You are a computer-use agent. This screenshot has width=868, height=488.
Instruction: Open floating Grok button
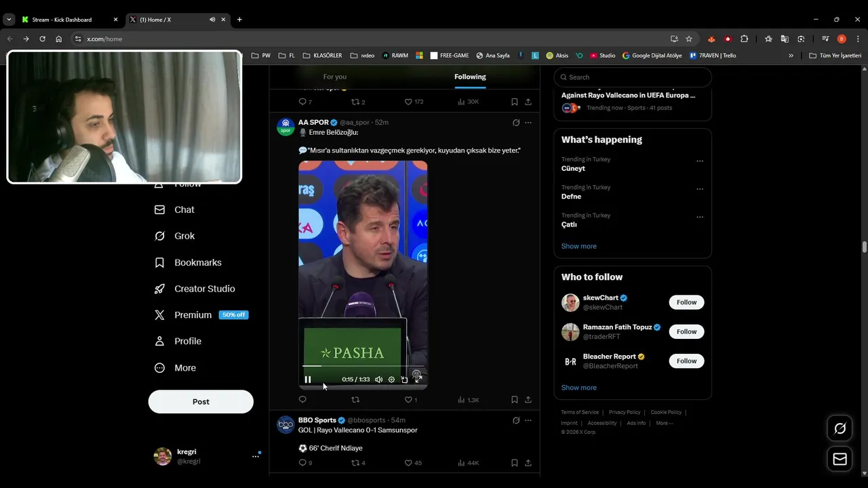click(840, 428)
